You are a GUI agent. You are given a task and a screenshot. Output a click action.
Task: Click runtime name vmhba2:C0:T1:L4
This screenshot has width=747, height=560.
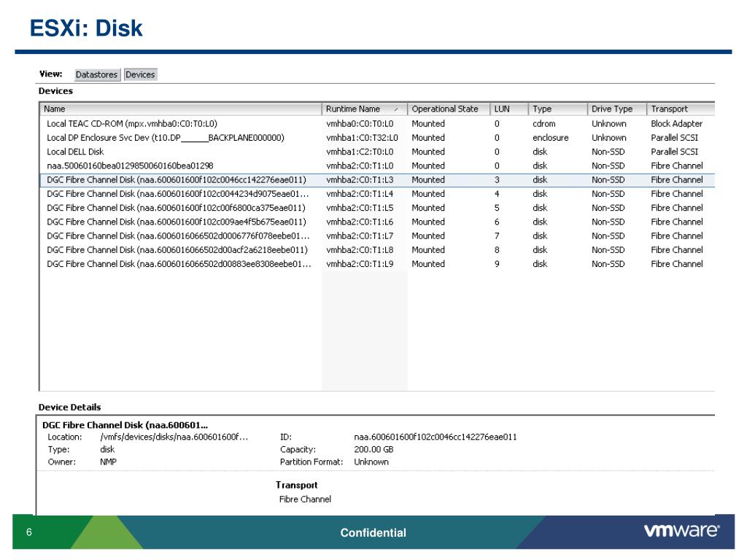pyautogui.click(x=360, y=194)
